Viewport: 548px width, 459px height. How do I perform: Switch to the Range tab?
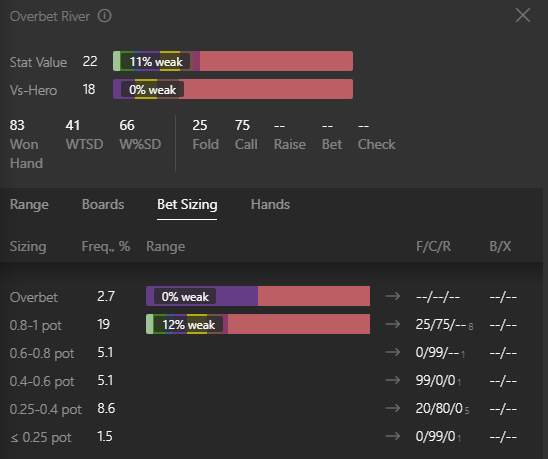click(x=29, y=205)
